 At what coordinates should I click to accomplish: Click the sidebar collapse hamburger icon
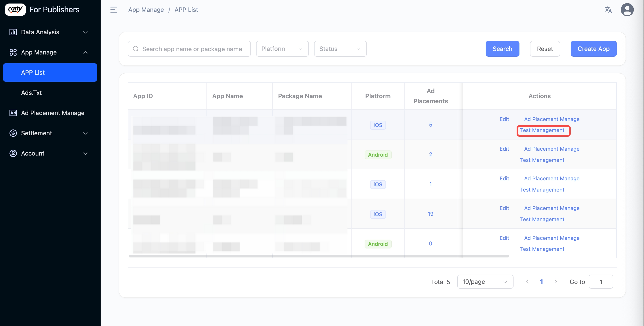point(114,10)
